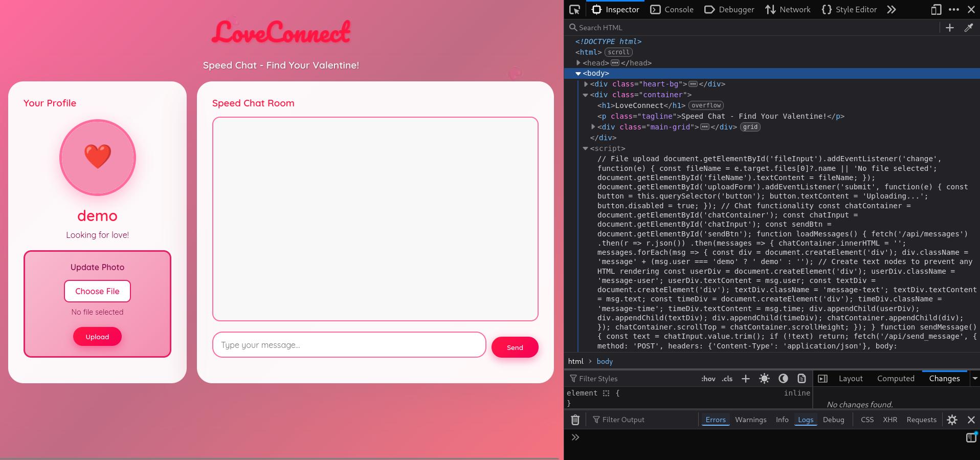Toggle print media simulation icon
The width and height of the screenshot is (980, 460).
click(x=801, y=379)
